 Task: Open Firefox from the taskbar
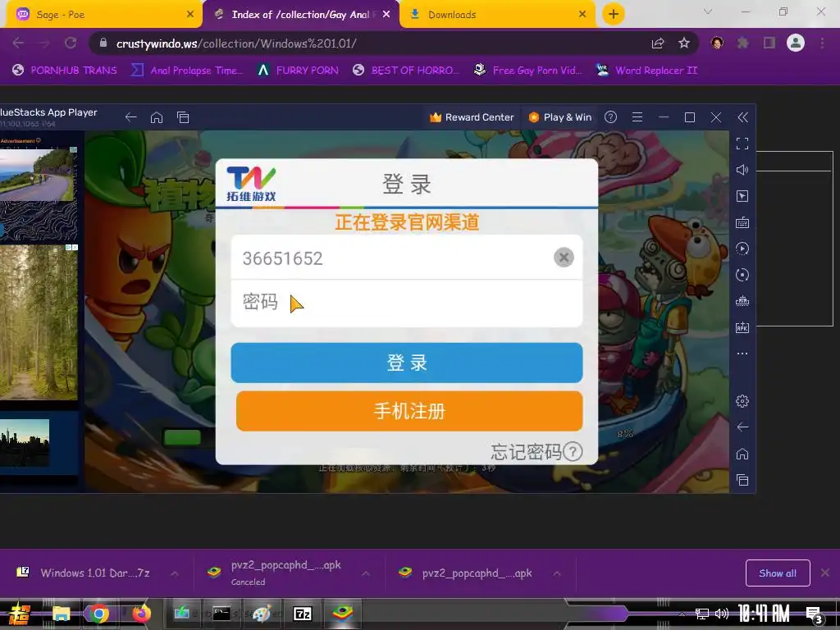point(141,614)
